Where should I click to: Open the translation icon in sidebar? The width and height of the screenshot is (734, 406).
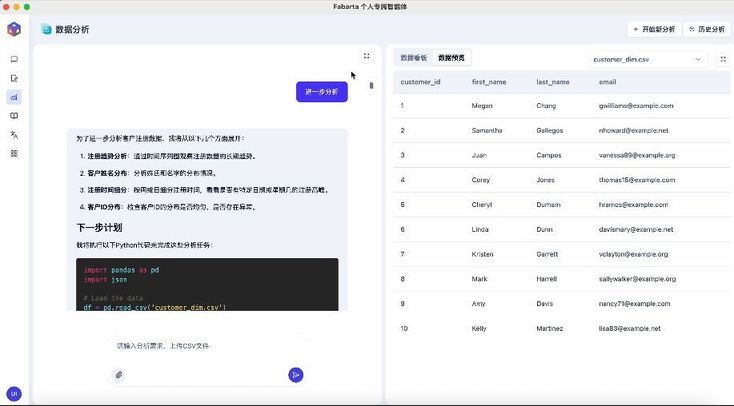tap(14, 135)
